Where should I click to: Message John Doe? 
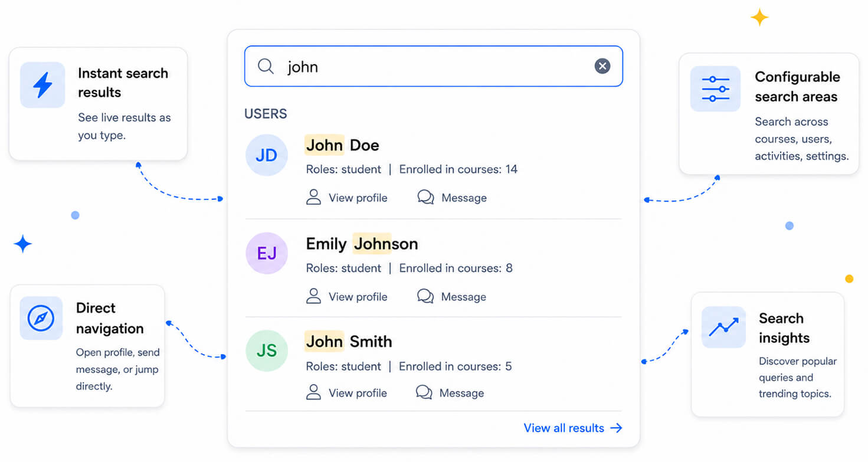pos(452,198)
